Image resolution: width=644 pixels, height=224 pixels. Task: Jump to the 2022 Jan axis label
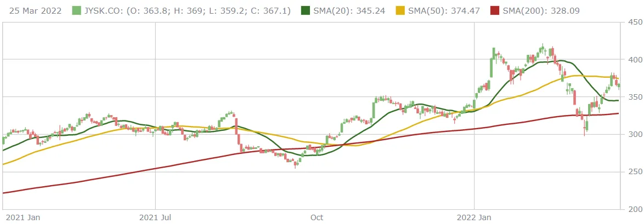[474, 217]
